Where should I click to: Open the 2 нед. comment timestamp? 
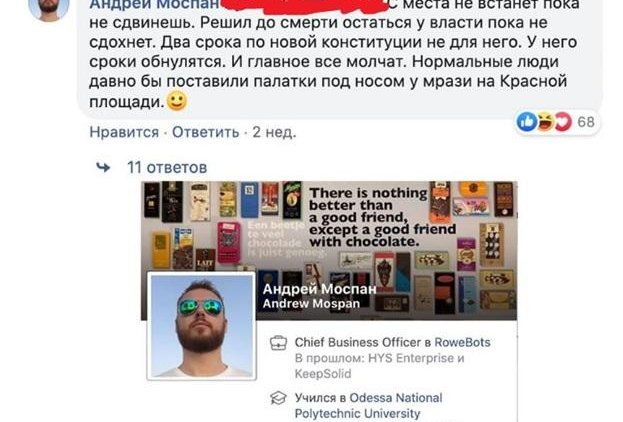point(274,132)
